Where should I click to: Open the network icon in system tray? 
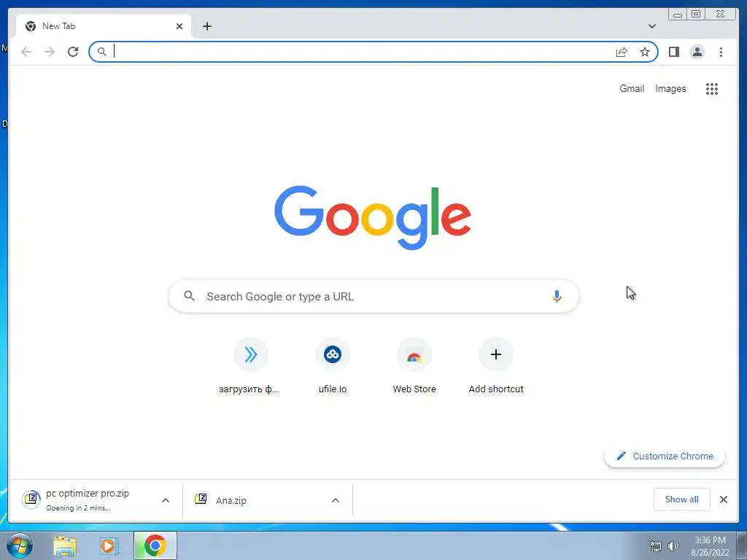tap(656, 546)
